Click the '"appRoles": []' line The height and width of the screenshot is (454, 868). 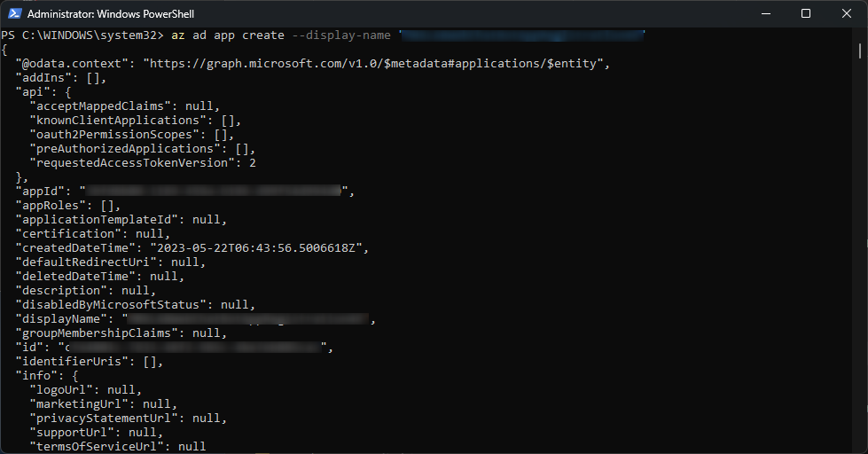tap(67, 206)
